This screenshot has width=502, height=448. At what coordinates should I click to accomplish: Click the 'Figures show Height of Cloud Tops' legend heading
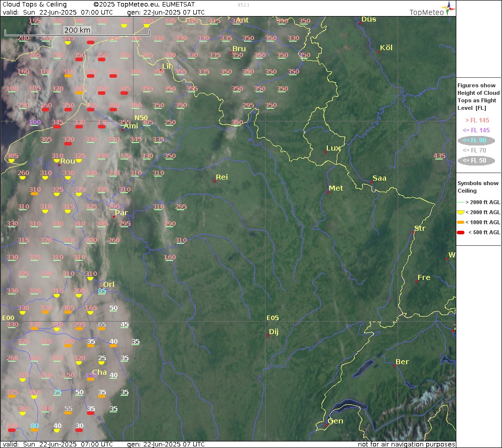tap(478, 97)
